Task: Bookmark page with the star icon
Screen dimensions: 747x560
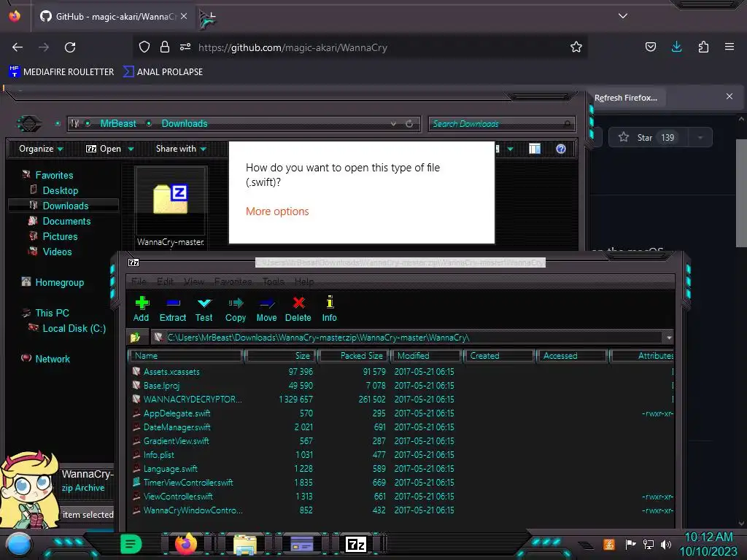Action: click(576, 47)
